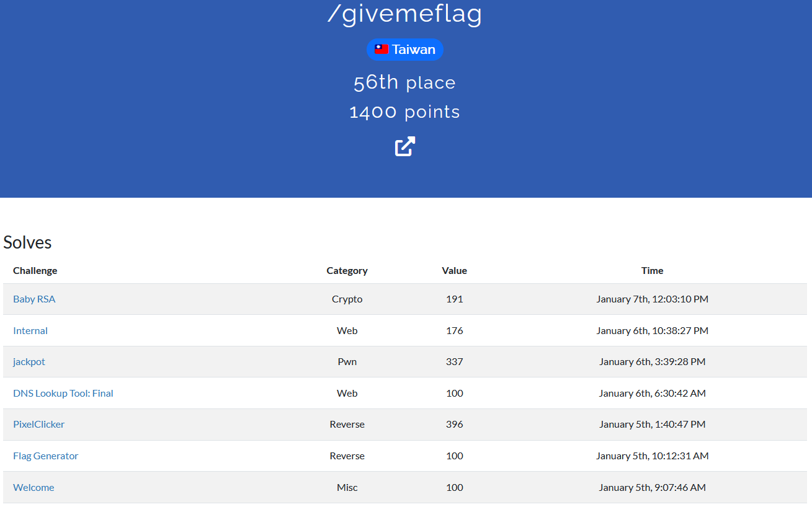The image size is (812, 507).
Task: Open the team's external website link icon
Action: point(405,146)
